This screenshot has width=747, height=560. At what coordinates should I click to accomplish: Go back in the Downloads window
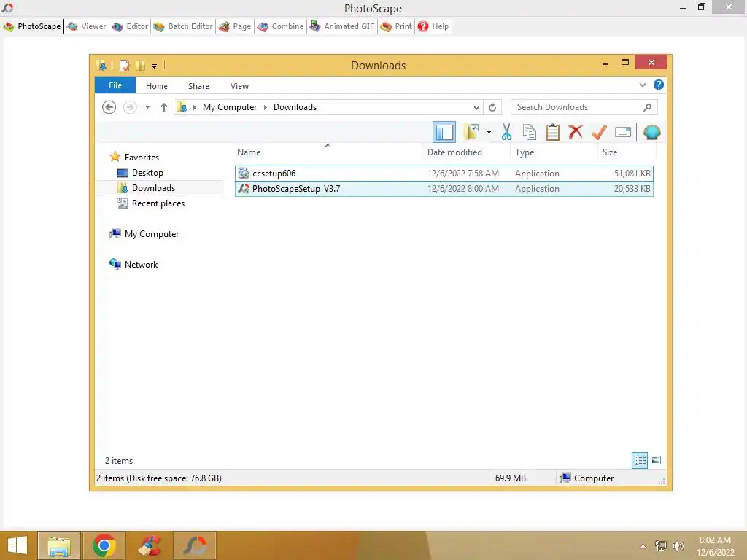[109, 107]
